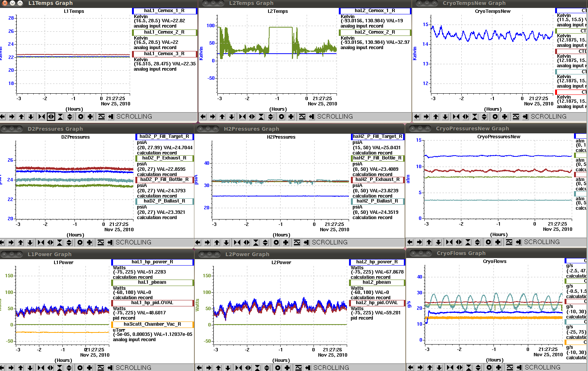Pan right in L1Temps graph toolbar

[12, 117]
